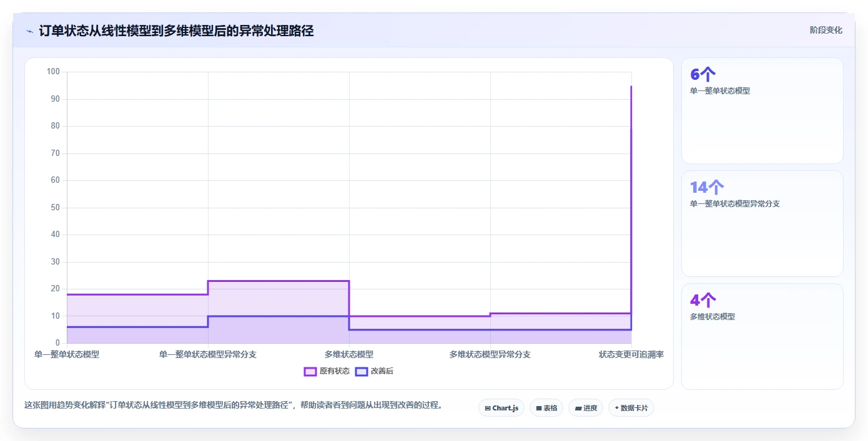This screenshot has height=441, width=868.
Task: Click the 阶段变化 label in header
Action: pos(826,30)
